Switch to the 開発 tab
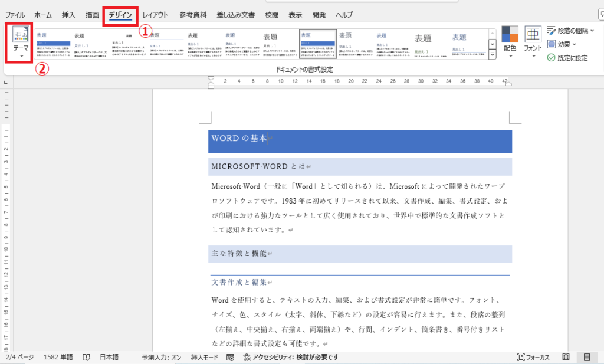This screenshot has height=364, width=604. point(319,15)
